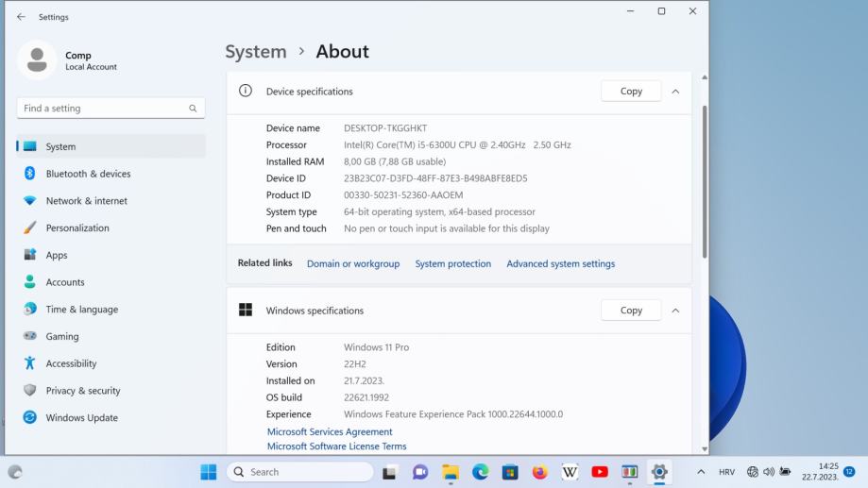Screen dimensions: 868x488
Task: Collapse the Device specifications section
Action: (675, 92)
